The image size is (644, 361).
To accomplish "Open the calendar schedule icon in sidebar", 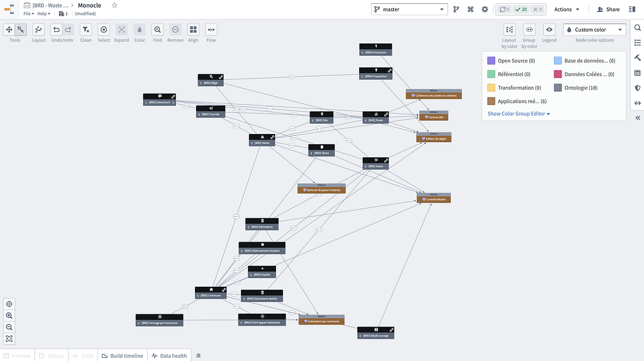I will 638,73.
